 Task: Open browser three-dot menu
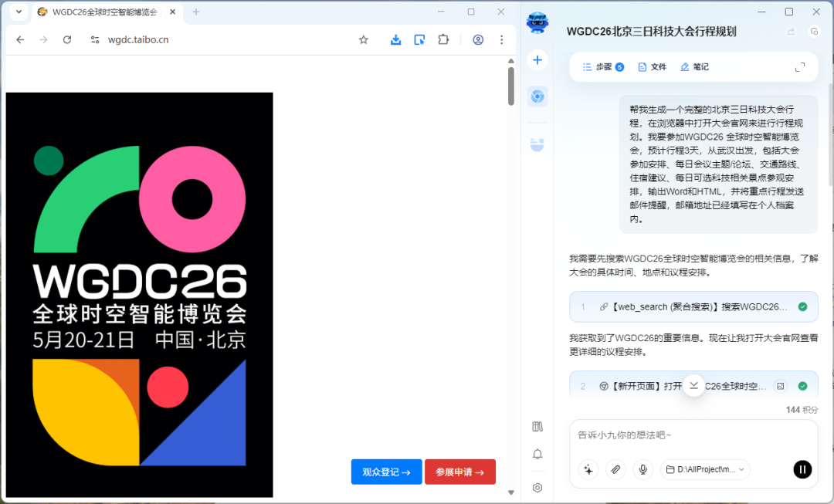click(x=502, y=40)
